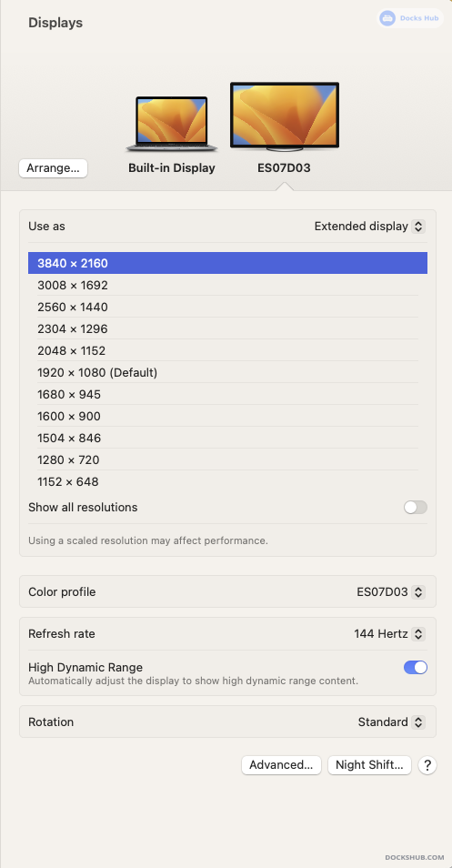
Task: Choose the 1280 × 720 resolution
Action: 228,459
